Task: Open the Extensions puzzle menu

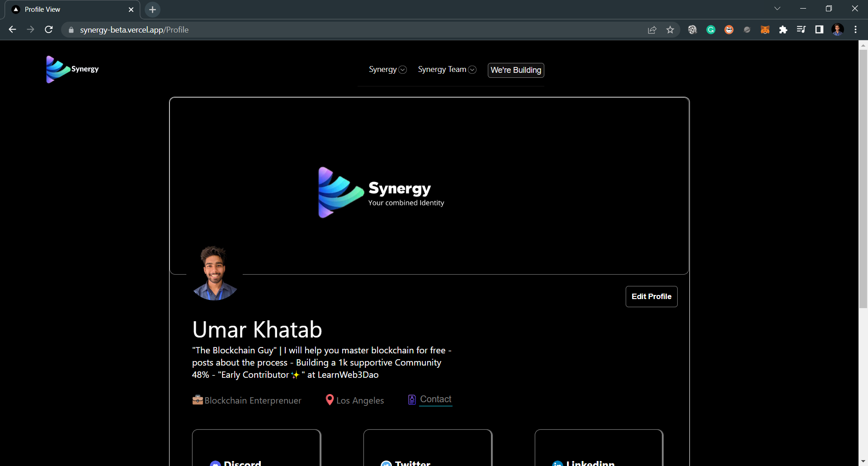Action: click(x=783, y=30)
